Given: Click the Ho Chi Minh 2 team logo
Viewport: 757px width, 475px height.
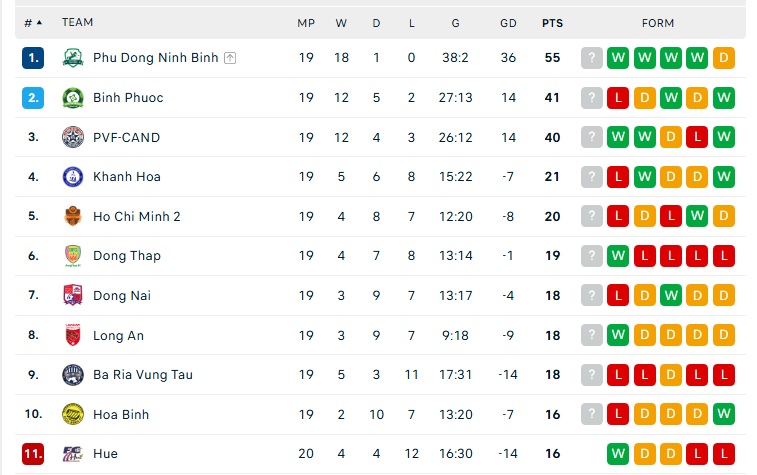Looking at the screenshot, I should [x=73, y=216].
